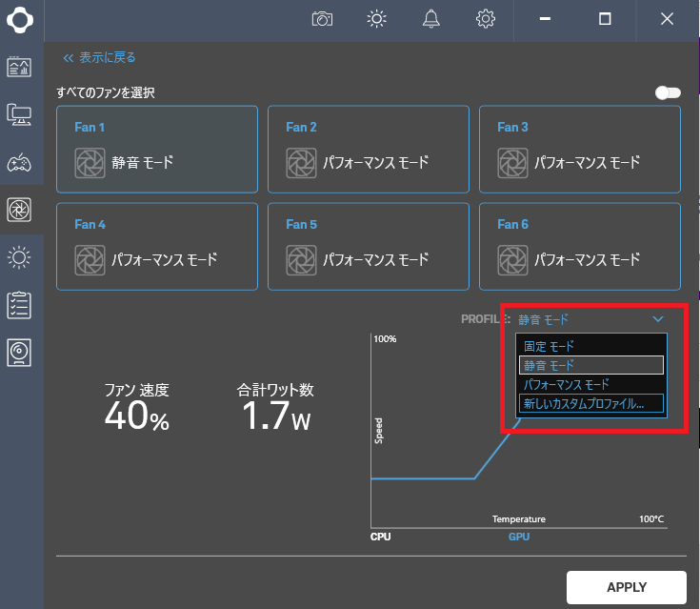Open the PC monitoring sidebar icon
Screen dimensions: 700x609
tap(19, 67)
